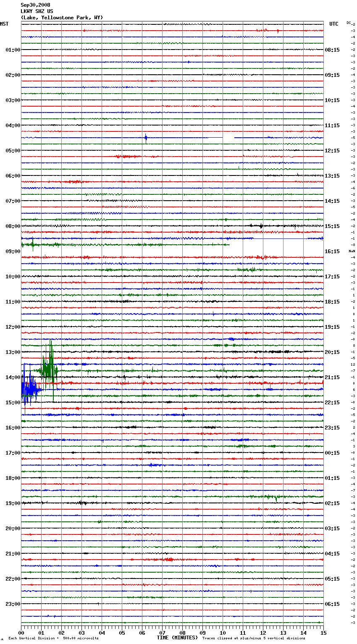Click the 02:15 UTC time label

pyautogui.click(x=332, y=503)
